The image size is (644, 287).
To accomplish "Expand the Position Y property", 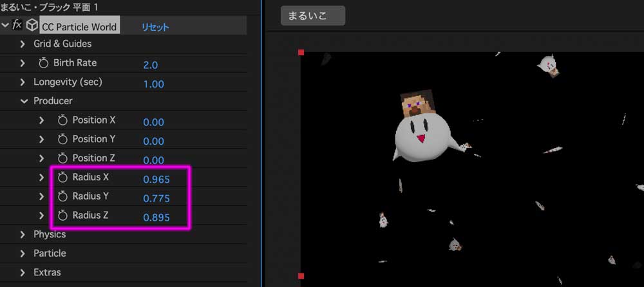I will pos(41,139).
